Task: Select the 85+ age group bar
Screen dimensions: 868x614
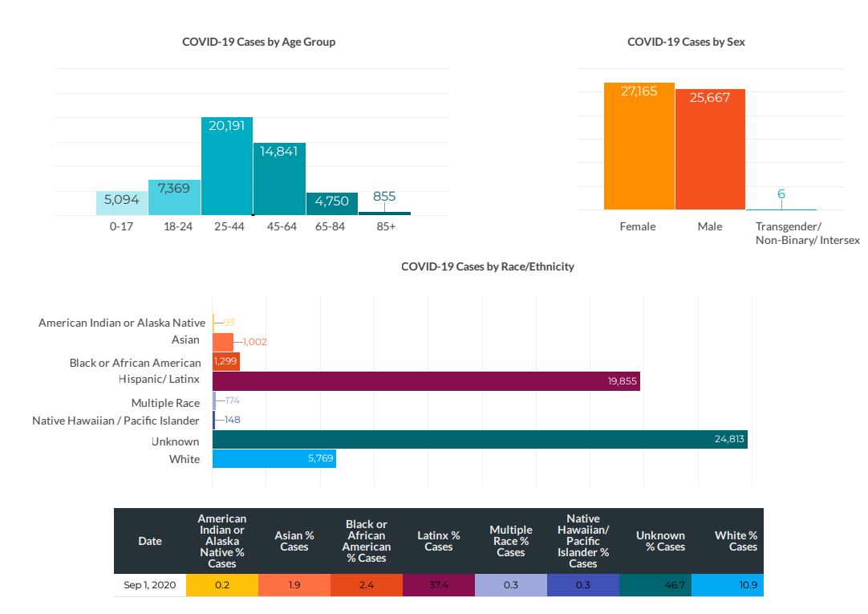Action: point(384,213)
